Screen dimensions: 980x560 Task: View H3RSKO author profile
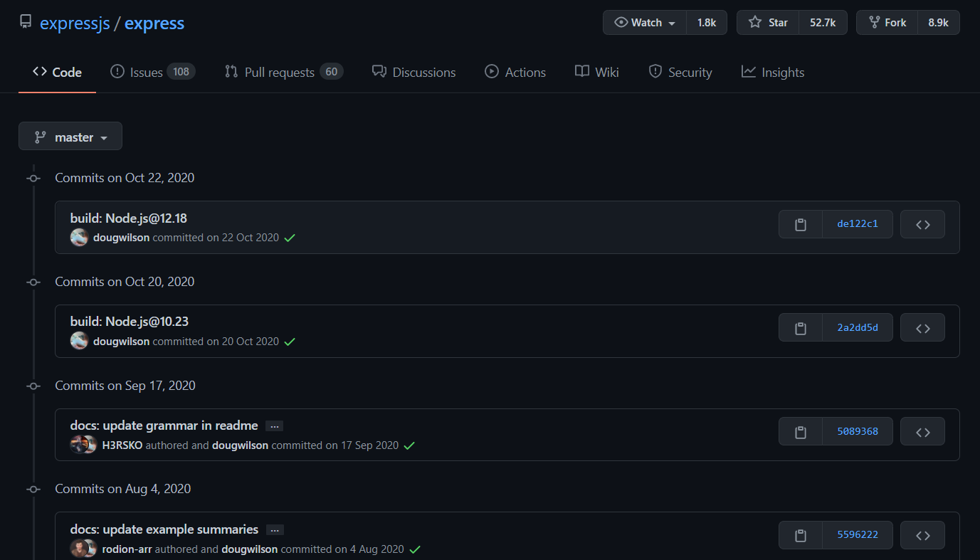(x=123, y=445)
